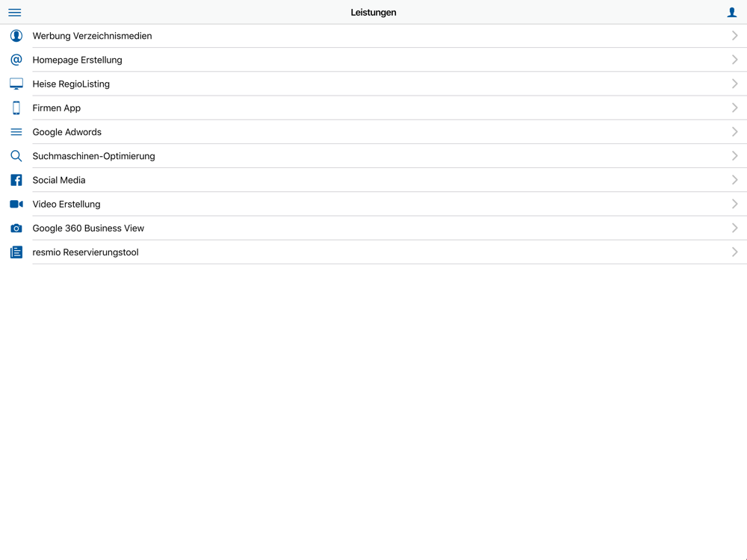The width and height of the screenshot is (747, 560).
Task: Click the Social Media Facebook icon
Action: pyautogui.click(x=16, y=180)
